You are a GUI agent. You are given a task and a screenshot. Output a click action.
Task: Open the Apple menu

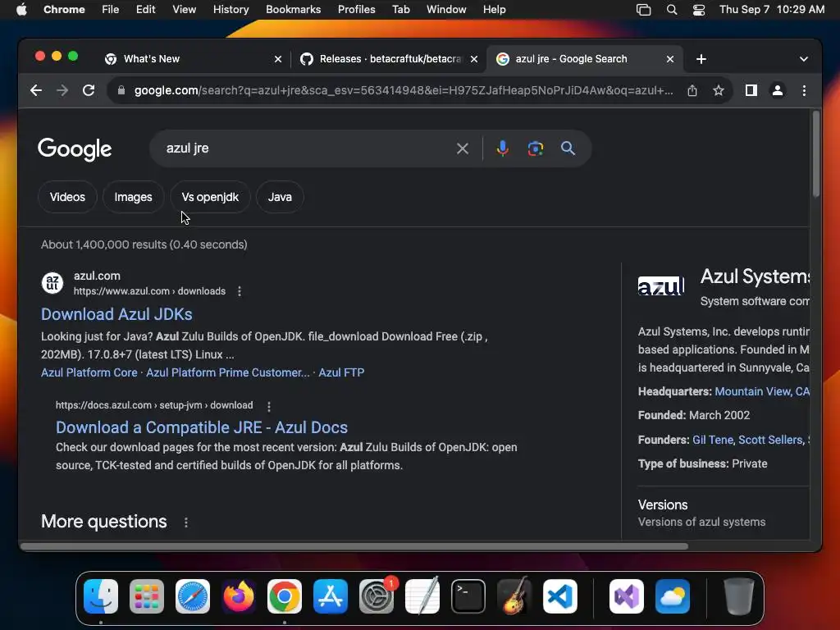coord(21,10)
